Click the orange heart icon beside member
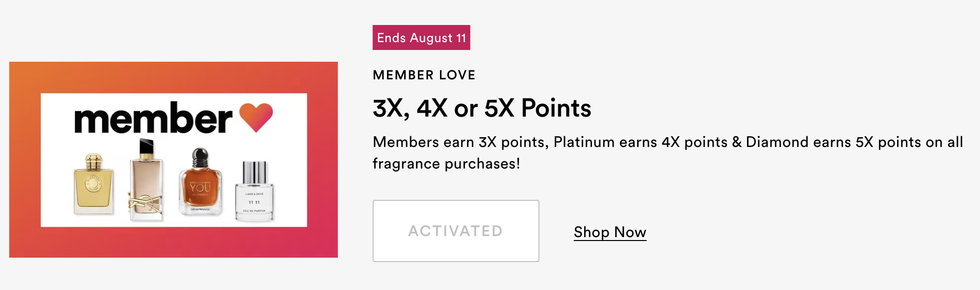This screenshot has height=290, width=980. (256, 117)
